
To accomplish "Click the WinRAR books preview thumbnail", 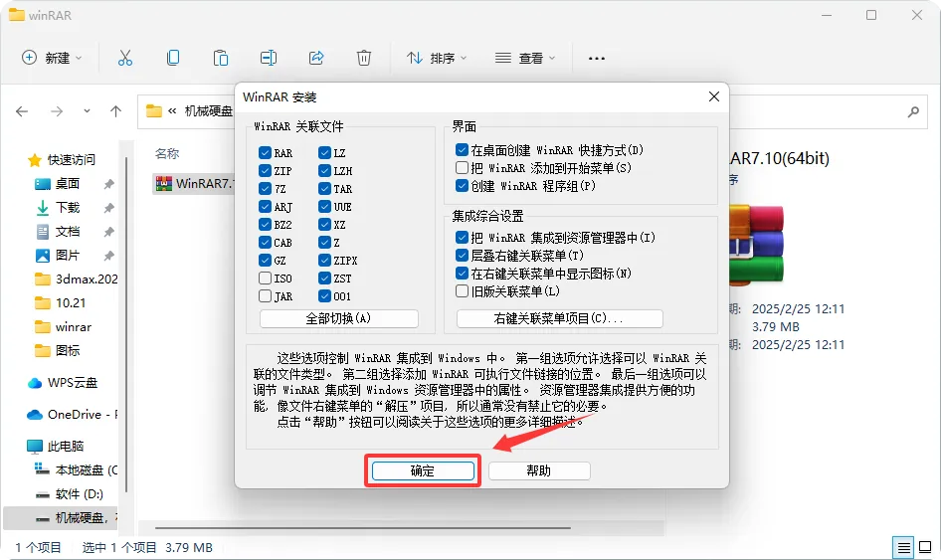I will pos(756,245).
